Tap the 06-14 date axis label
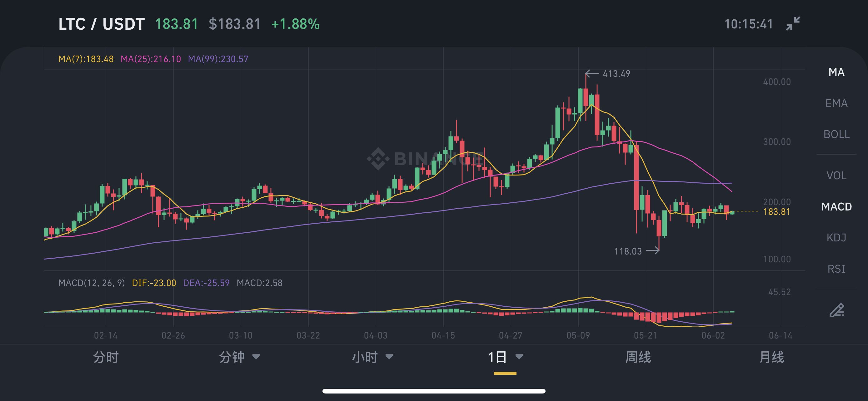The height and width of the screenshot is (401, 868). [781, 335]
